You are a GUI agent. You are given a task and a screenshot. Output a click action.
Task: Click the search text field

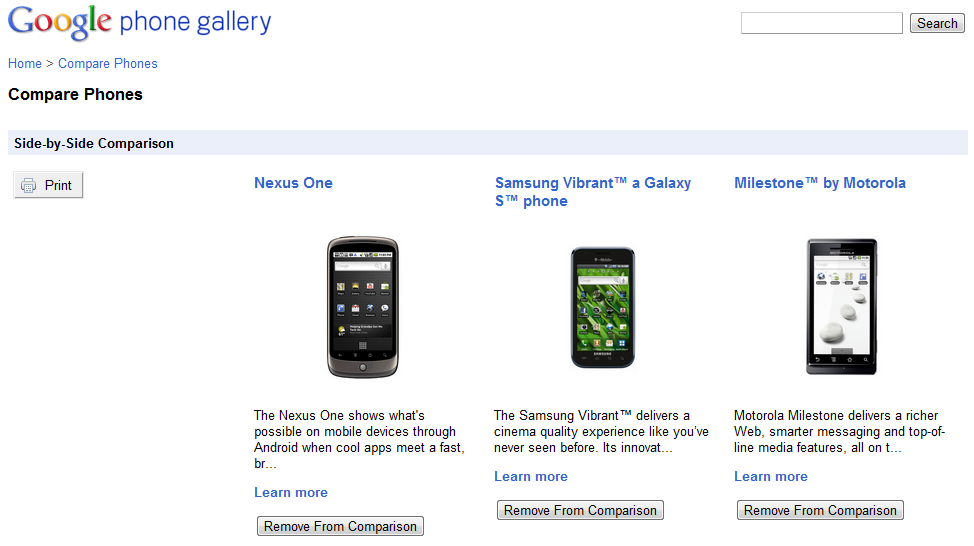coord(822,23)
